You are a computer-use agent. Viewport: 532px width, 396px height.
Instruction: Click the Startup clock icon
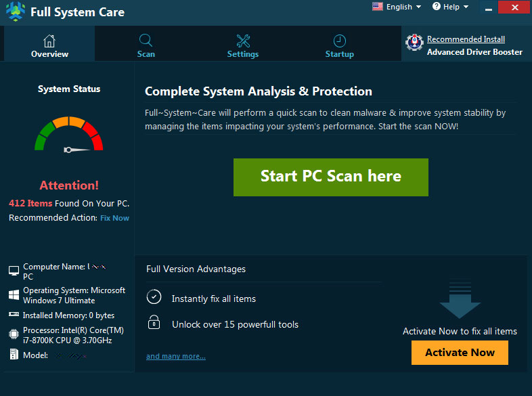coord(340,41)
